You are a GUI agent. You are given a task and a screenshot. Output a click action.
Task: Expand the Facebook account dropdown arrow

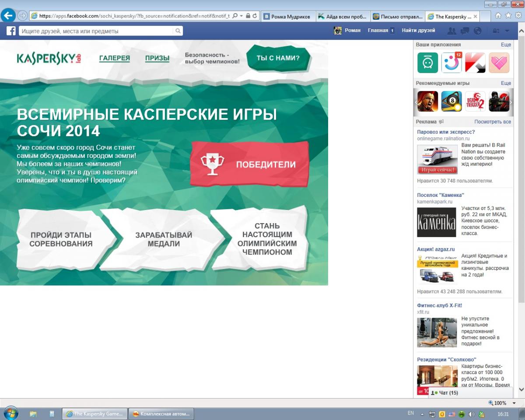click(x=507, y=31)
